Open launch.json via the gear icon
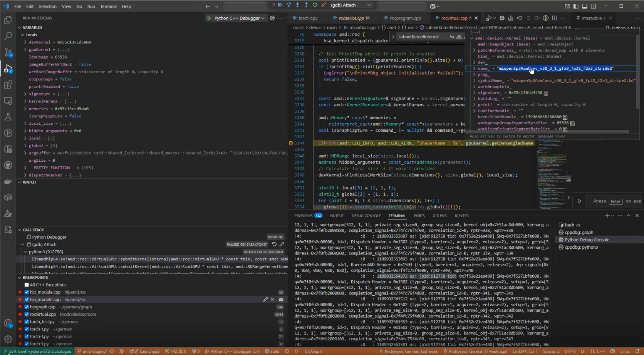 (x=272, y=18)
